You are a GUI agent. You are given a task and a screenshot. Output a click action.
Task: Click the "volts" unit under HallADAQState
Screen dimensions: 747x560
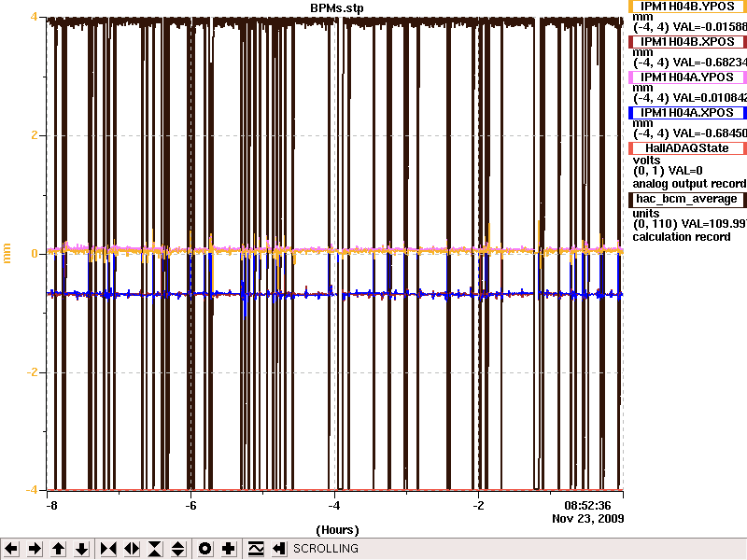point(646,161)
